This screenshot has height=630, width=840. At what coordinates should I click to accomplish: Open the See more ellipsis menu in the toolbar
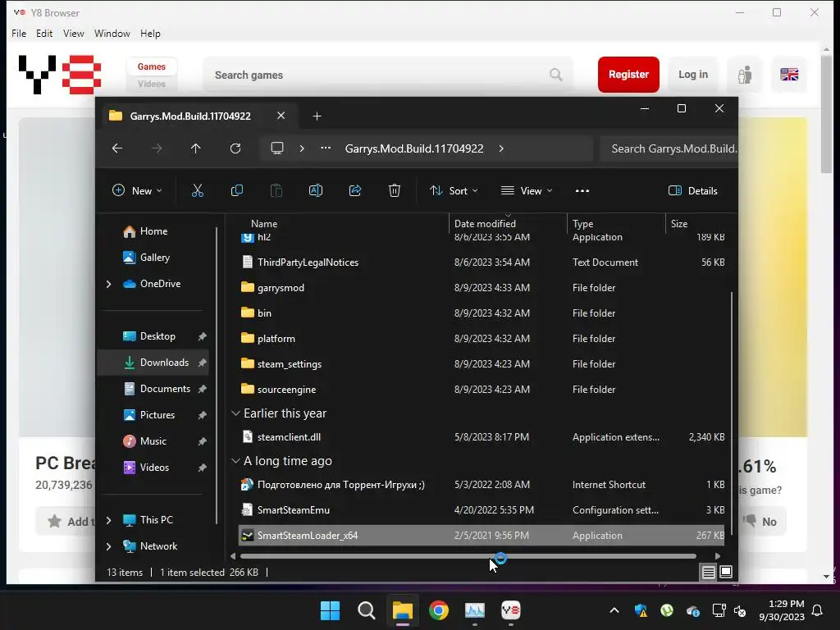pos(582,190)
